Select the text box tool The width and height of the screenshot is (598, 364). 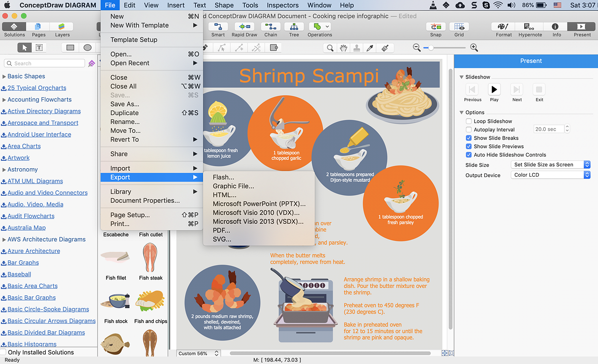(39, 48)
